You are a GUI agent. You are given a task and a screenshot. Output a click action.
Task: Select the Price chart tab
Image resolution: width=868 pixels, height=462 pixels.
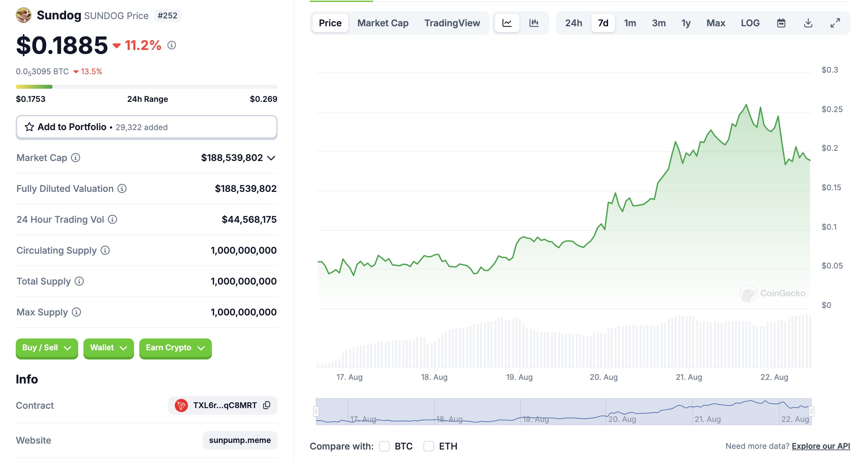point(330,23)
